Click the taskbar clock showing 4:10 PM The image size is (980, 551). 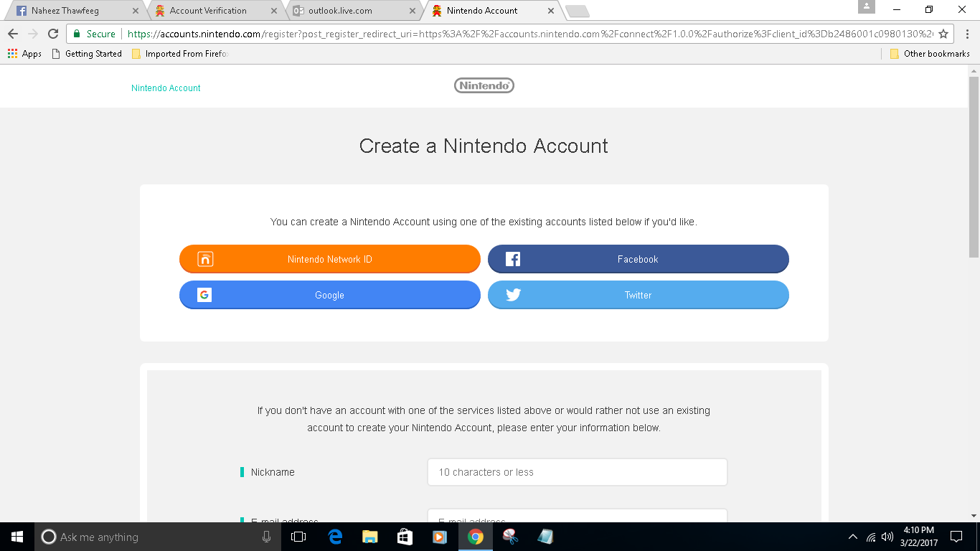click(x=920, y=537)
